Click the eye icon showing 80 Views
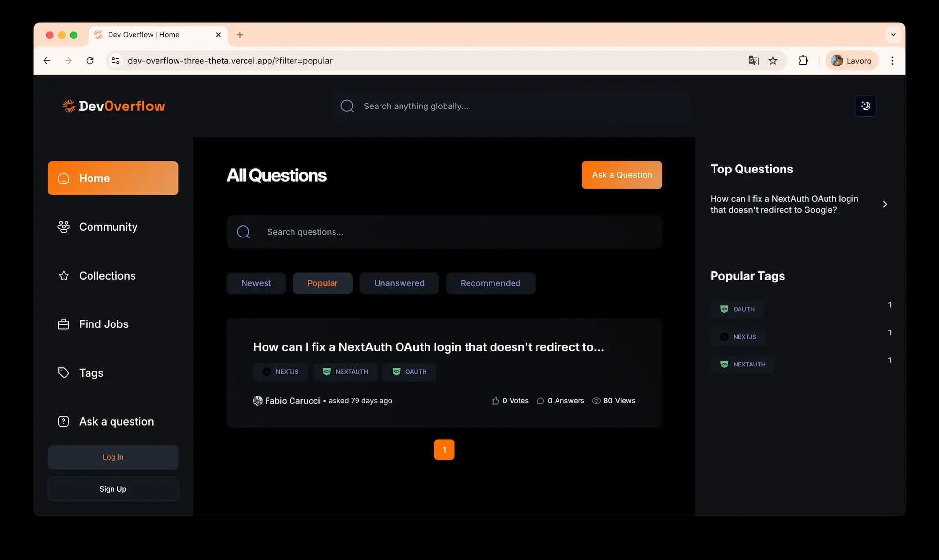Image resolution: width=939 pixels, height=560 pixels. (x=596, y=401)
